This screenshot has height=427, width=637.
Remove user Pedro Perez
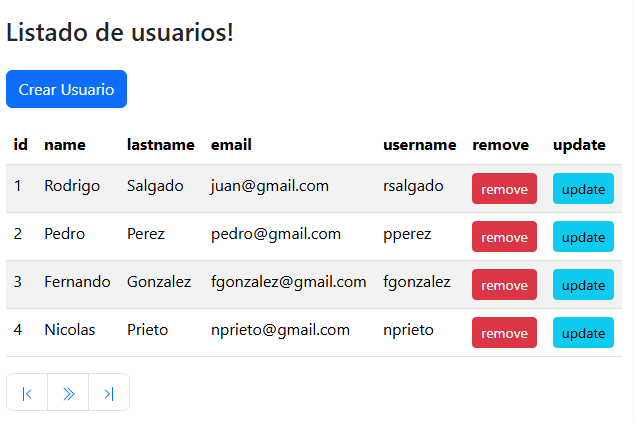point(504,237)
